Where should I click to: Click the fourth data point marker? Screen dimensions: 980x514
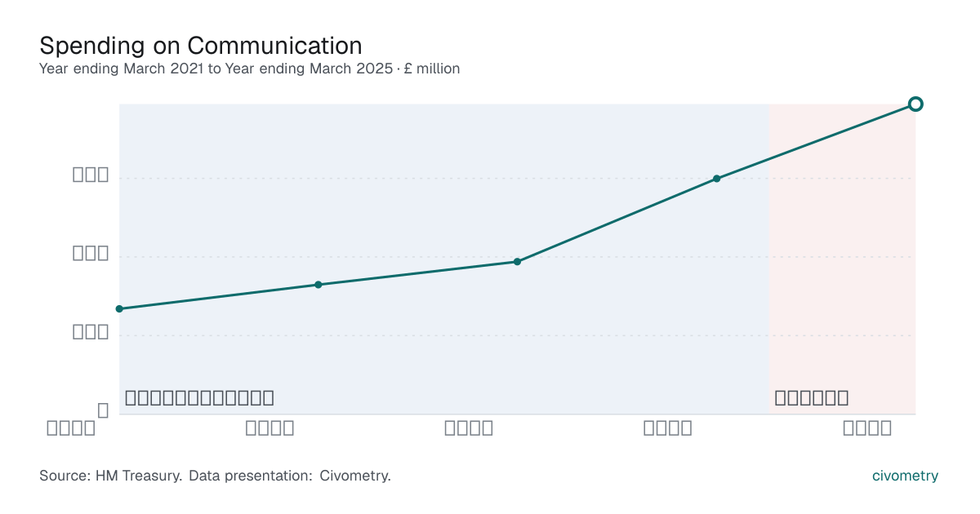716,179
